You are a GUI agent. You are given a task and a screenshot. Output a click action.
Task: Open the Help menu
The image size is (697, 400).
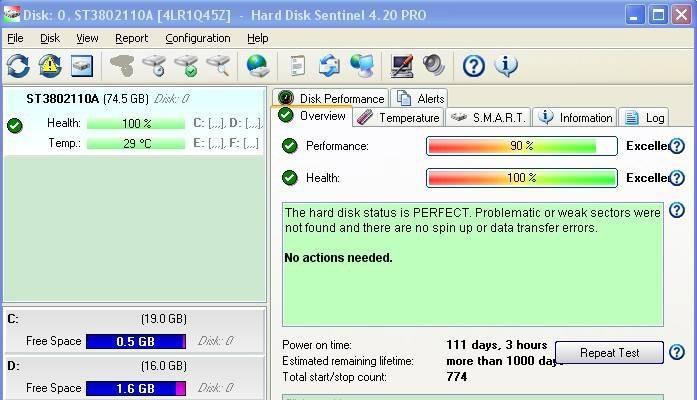click(x=258, y=38)
